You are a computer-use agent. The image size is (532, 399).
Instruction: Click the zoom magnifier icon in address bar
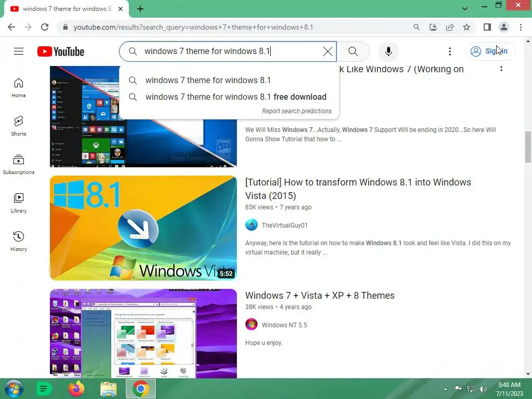(x=416, y=27)
